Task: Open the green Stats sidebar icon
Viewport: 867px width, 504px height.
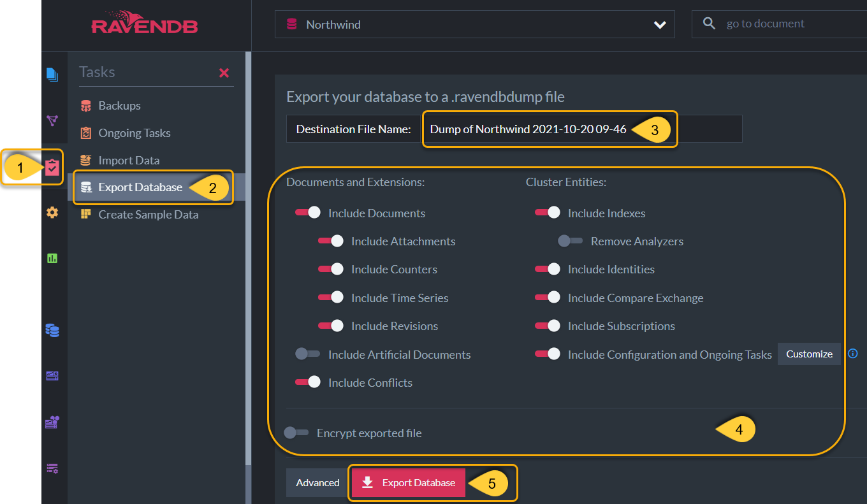Action: coord(52,258)
